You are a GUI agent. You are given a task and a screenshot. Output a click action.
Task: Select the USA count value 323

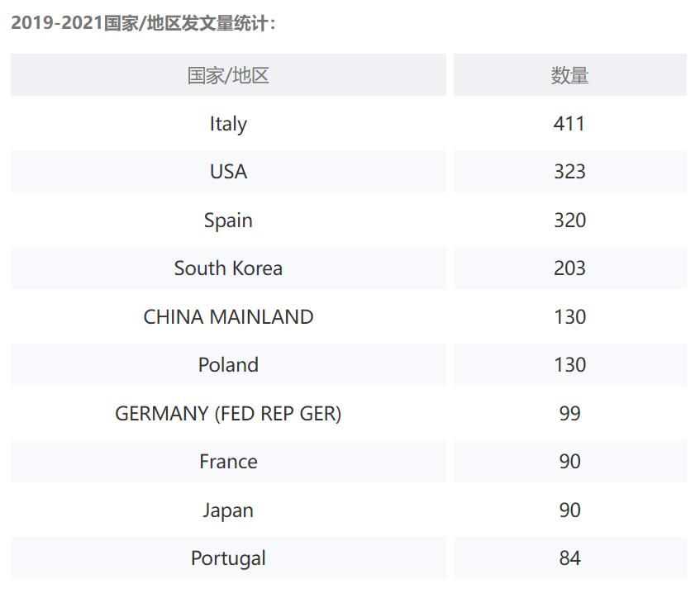pyautogui.click(x=569, y=172)
